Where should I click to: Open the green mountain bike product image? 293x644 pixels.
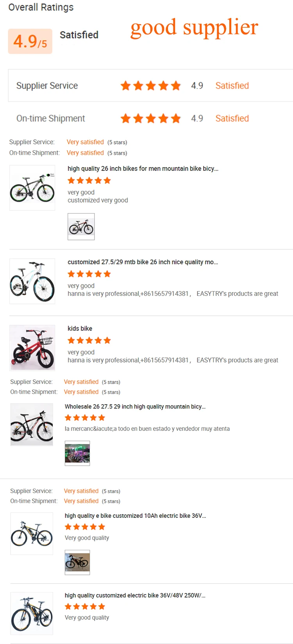click(x=32, y=188)
